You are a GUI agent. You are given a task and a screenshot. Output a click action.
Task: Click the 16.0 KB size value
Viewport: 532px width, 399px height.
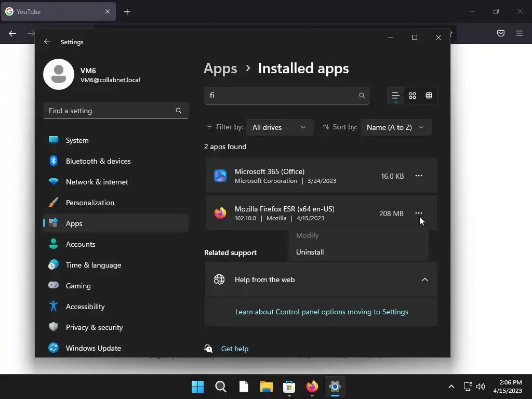392,176
